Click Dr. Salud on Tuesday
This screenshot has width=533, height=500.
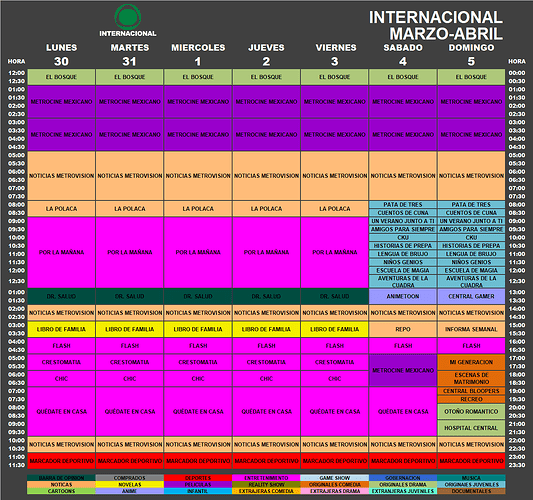coord(130,296)
